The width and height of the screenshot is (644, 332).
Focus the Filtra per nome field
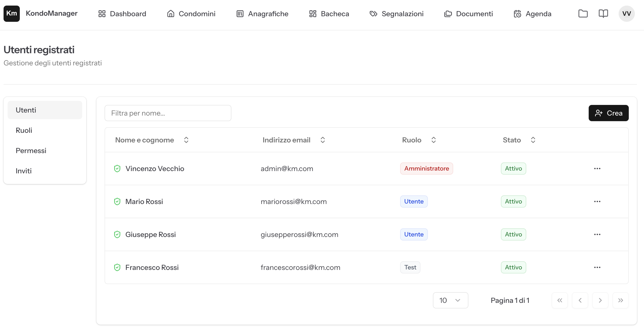click(x=168, y=113)
